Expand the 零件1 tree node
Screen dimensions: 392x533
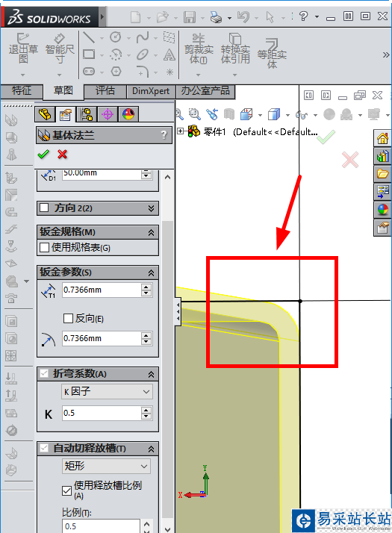[x=181, y=131]
